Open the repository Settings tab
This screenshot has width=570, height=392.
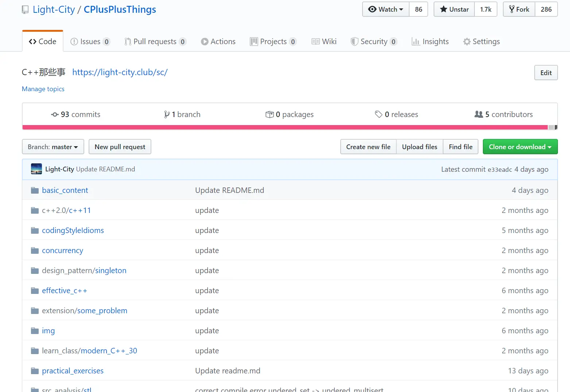tap(481, 42)
